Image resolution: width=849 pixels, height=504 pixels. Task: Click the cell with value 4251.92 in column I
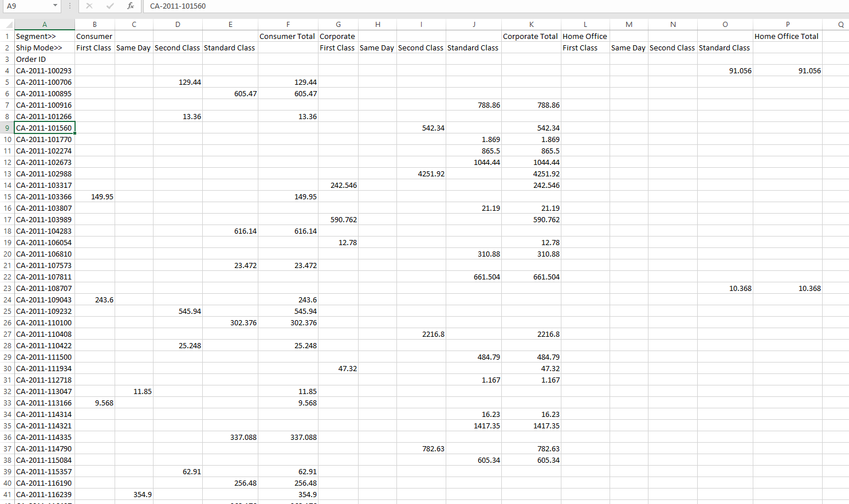[x=421, y=174]
